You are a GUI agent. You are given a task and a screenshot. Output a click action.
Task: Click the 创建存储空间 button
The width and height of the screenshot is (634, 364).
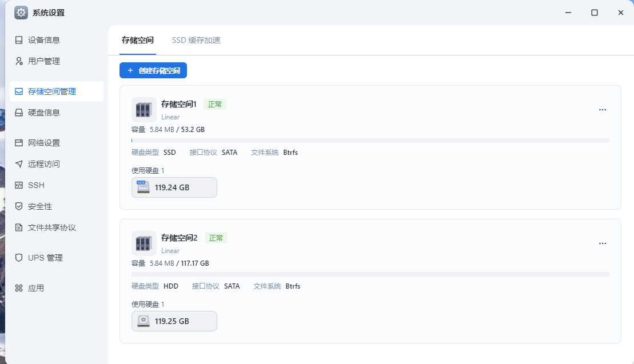tap(153, 70)
